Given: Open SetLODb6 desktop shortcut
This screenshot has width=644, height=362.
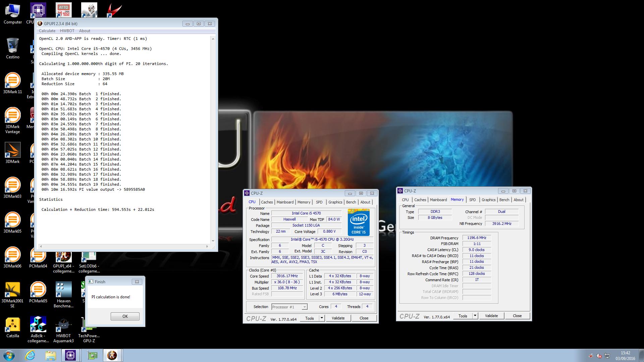Looking at the screenshot, I should coord(89,262).
